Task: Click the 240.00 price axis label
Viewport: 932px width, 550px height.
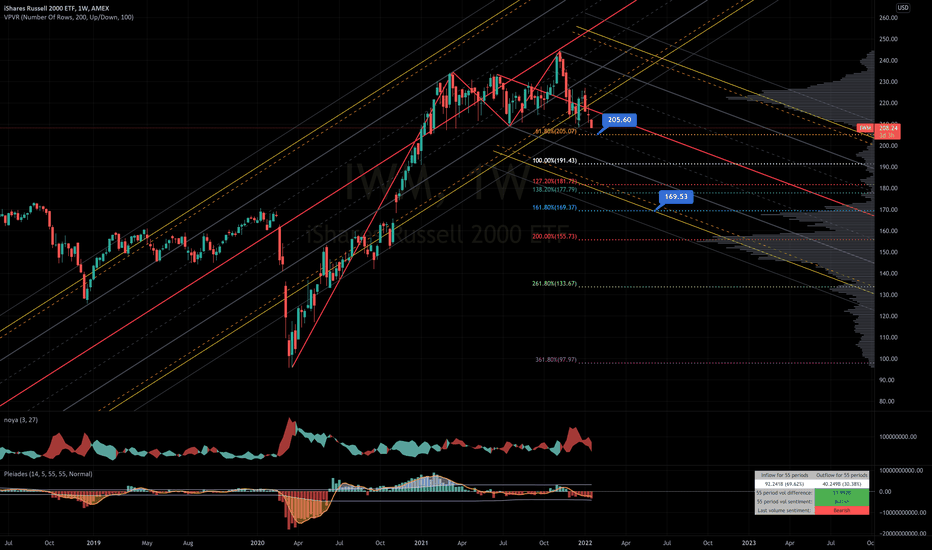Action: click(x=888, y=61)
